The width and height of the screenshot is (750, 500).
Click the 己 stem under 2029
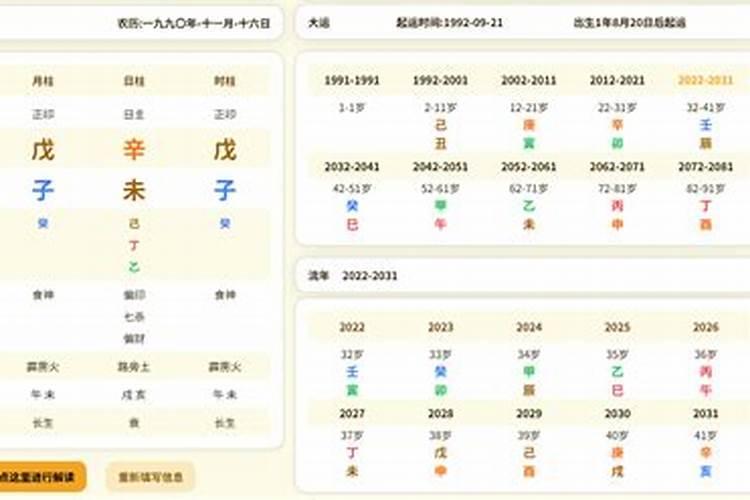point(529,453)
